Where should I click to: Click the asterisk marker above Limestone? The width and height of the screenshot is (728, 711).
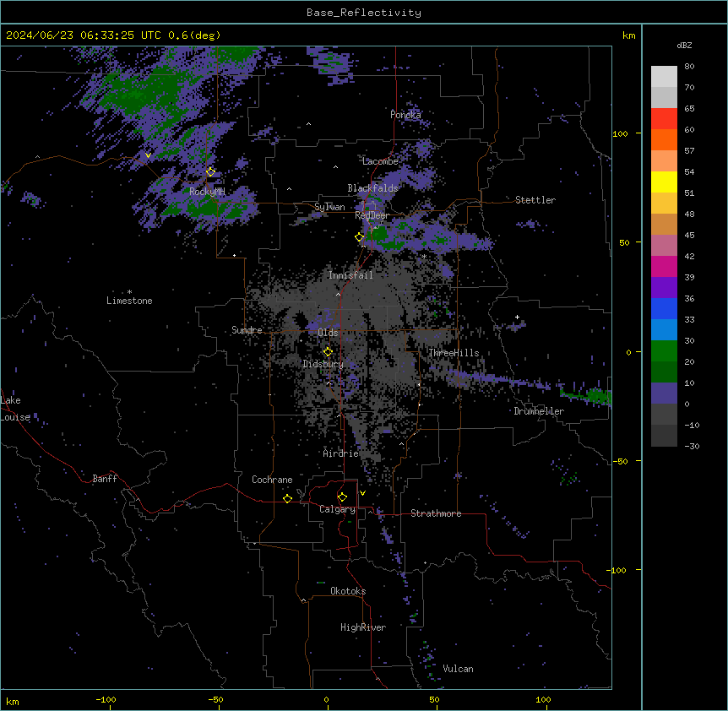pyautogui.click(x=129, y=292)
